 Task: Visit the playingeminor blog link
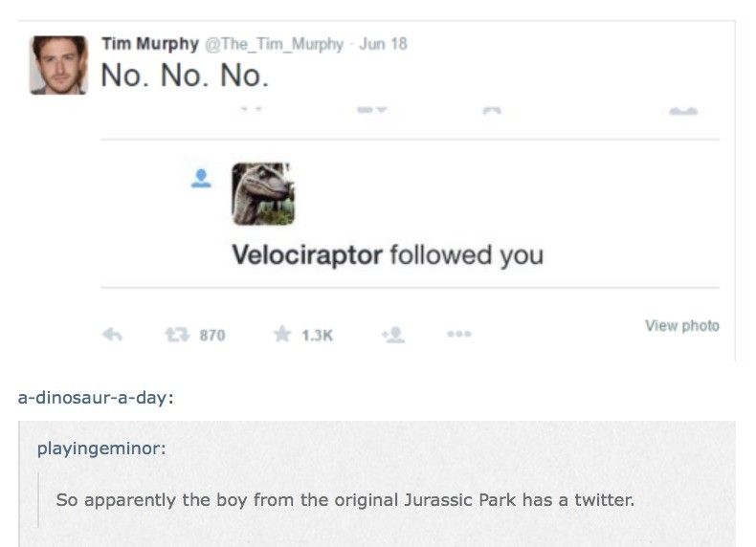click(x=101, y=449)
